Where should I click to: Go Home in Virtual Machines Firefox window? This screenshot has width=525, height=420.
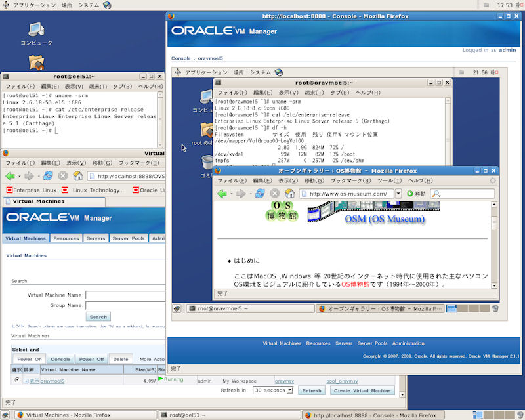click(x=77, y=175)
